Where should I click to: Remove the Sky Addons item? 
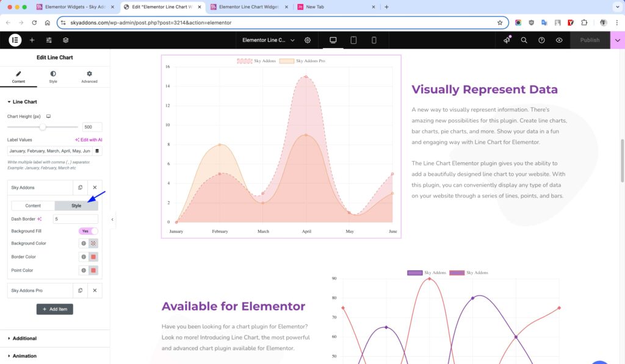click(95, 188)
